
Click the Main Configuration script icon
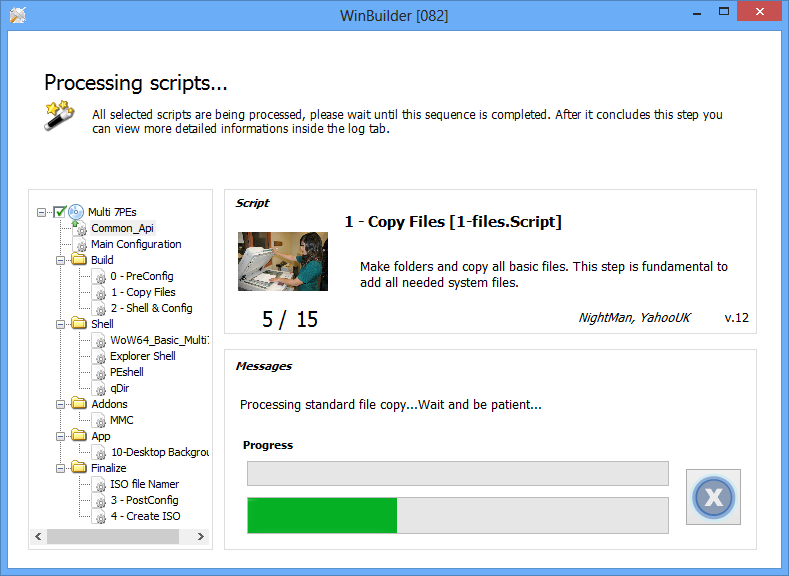click(x=80, y=244)
